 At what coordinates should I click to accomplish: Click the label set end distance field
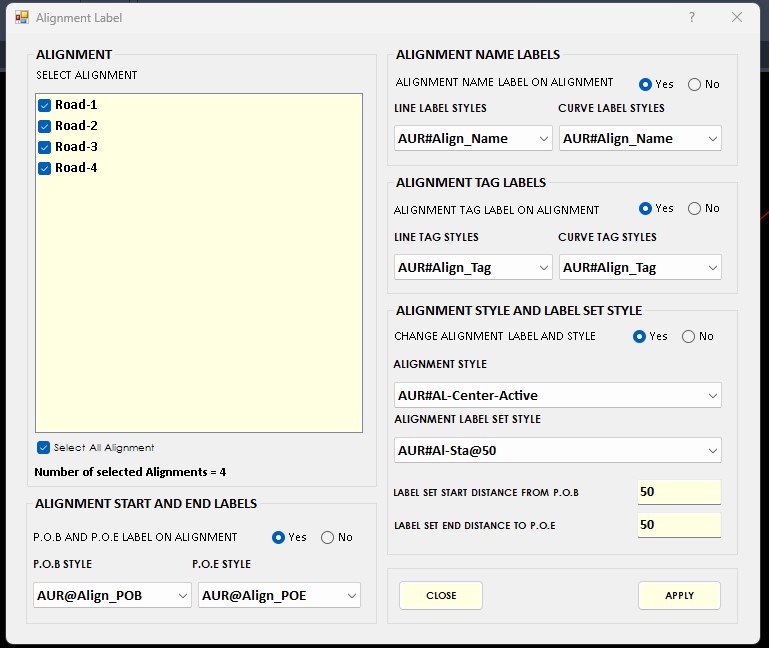click(x=678, y=525)
